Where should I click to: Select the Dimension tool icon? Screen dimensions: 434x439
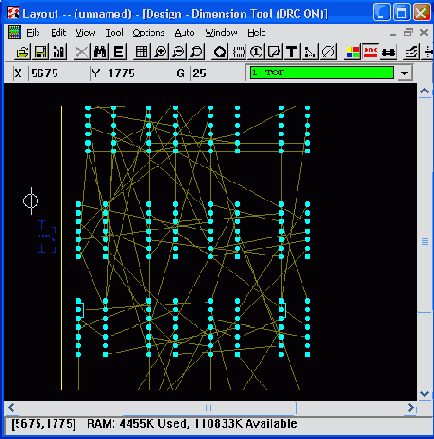pyautogui.click(x=310, y=52)
